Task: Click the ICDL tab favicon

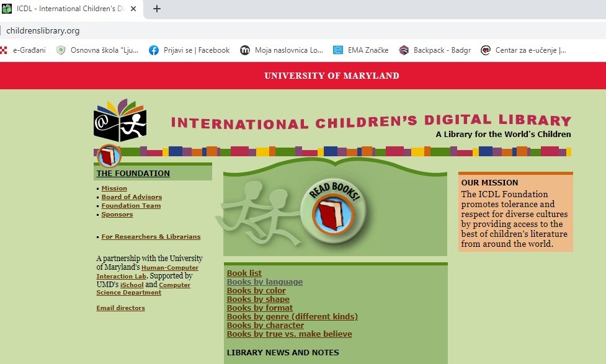Action: point(7,9)
